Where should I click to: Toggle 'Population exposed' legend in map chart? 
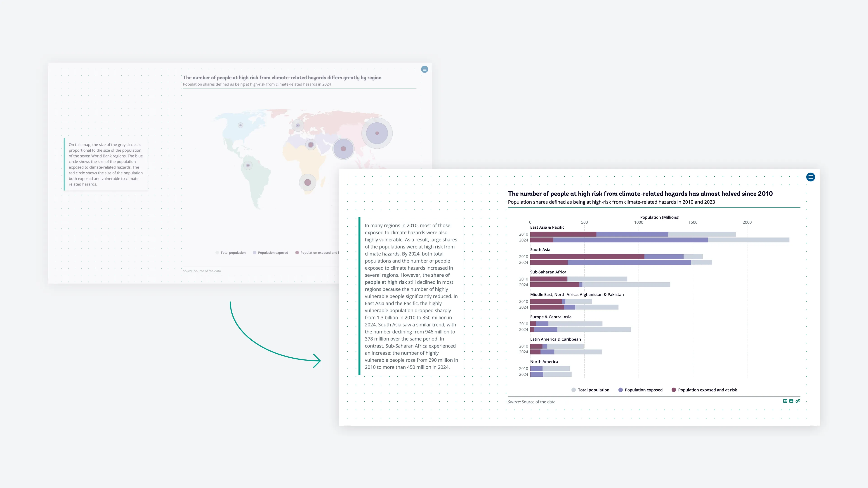coord(270,253)
